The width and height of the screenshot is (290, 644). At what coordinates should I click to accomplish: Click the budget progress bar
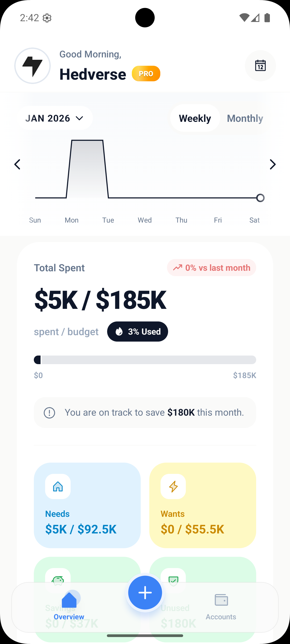pos(145,360)
